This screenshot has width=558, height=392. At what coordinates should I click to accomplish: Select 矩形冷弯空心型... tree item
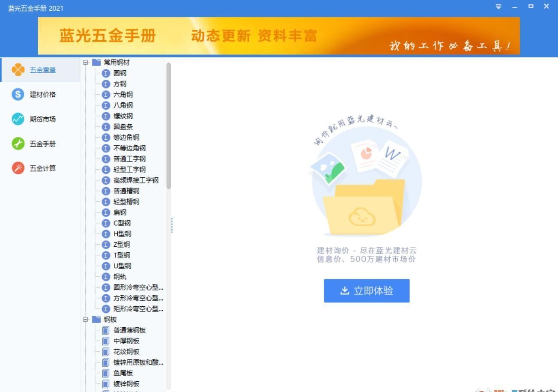point(138,309)
